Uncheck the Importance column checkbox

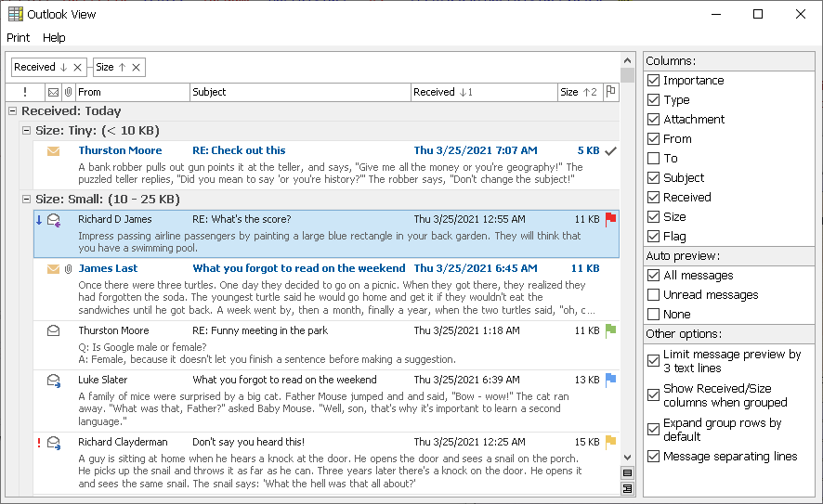tap(653, 80)
